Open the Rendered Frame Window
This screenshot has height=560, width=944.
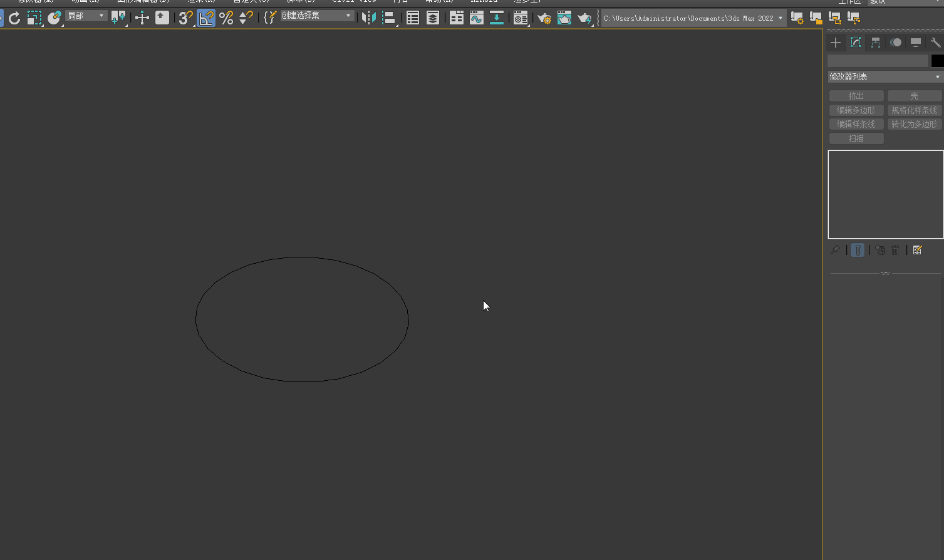click(x=564, y=18)
